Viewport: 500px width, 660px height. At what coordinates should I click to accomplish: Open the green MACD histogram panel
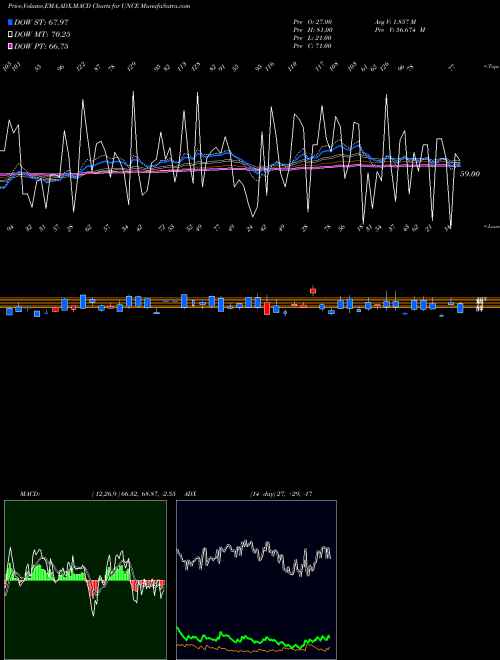tap(85, 580)
